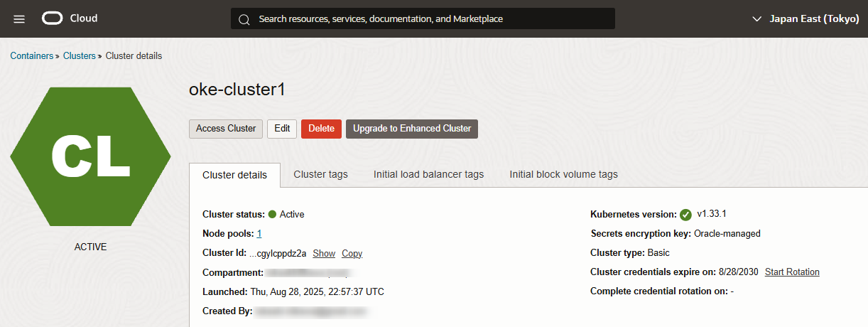This screenshot has width=868, height=327.
Task: Select the Cluster details tab
Action: [235, 175]
